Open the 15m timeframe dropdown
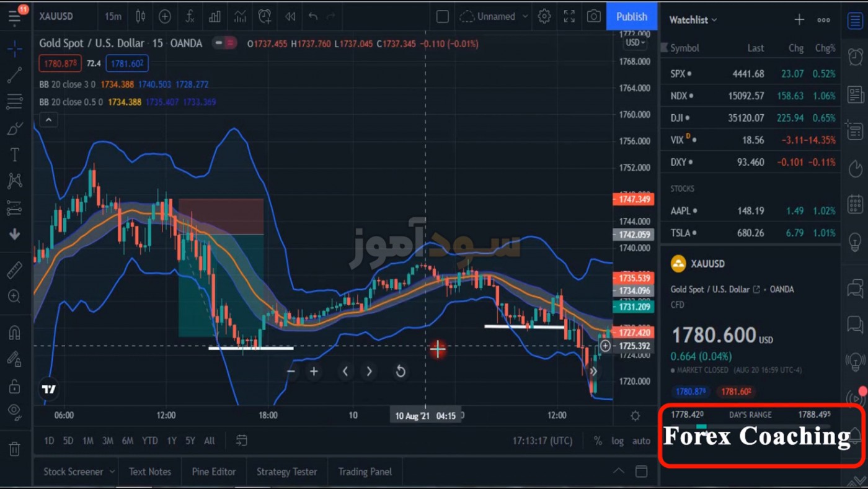 (113, 17)
